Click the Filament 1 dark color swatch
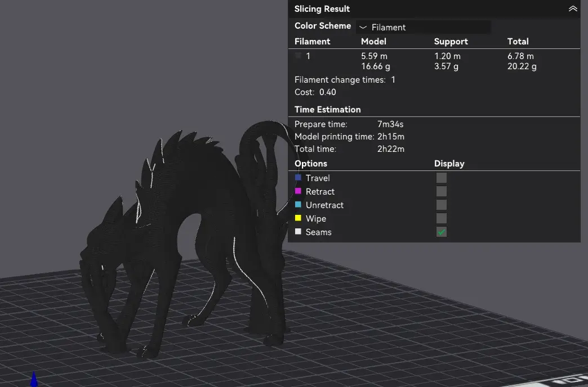This screenshot has height=387, width=588. click(298, 56)
